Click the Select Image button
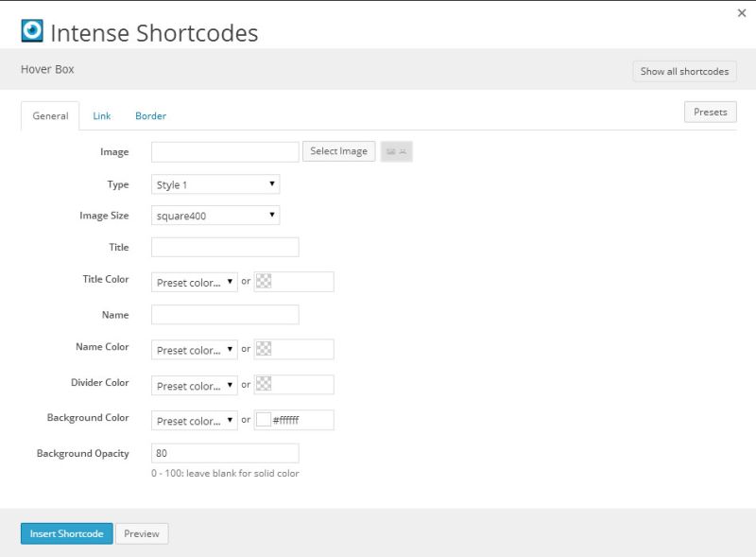 click(338, 151)
